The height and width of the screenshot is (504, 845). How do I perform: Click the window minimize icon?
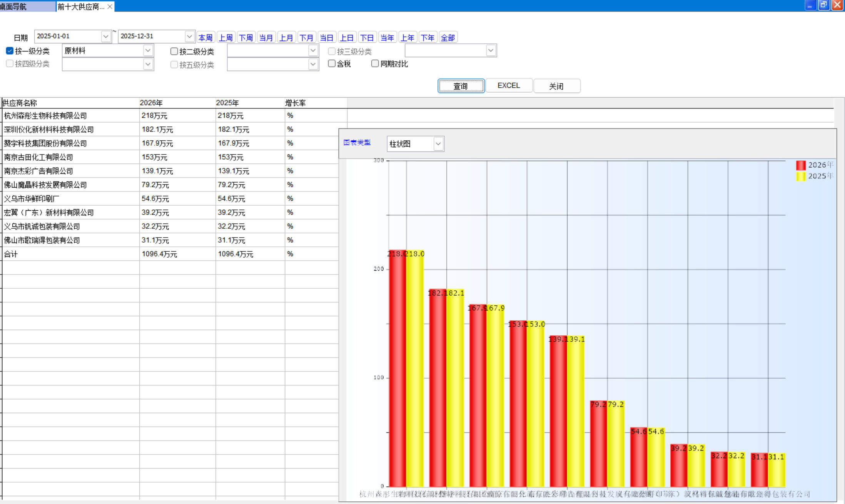(x=810, y=5)
